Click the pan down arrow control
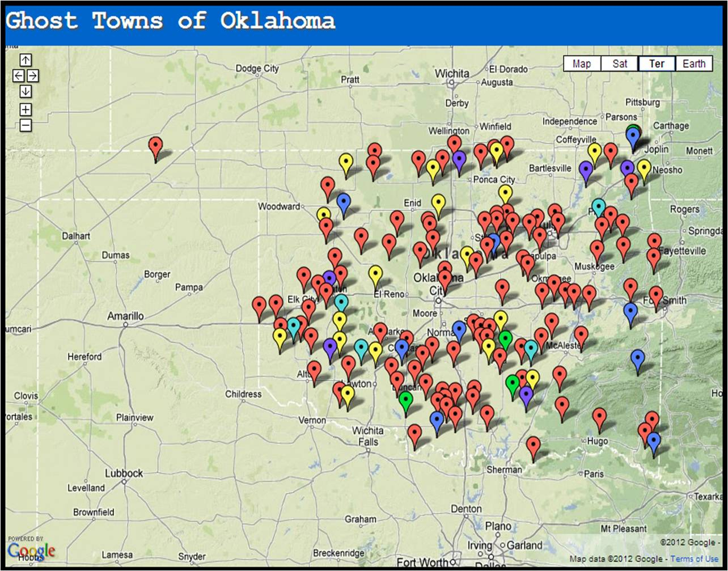The height and width of the screenshot is (571, 728). coord(26,91)
